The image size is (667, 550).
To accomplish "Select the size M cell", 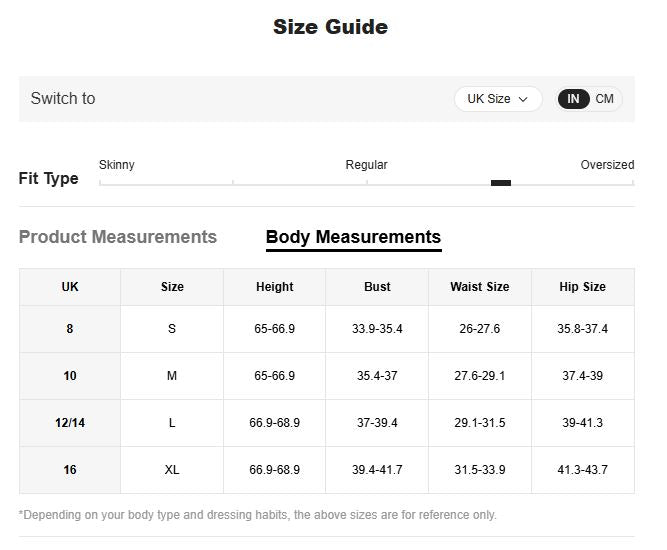I will pos(172,376).
